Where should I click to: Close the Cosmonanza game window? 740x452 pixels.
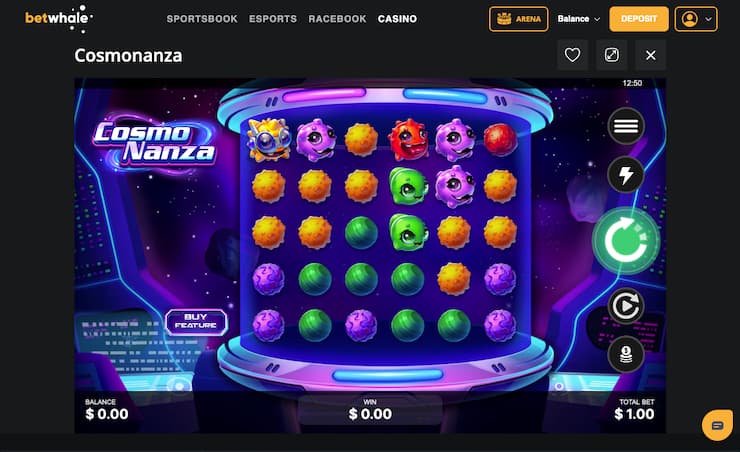click(651, 55)
